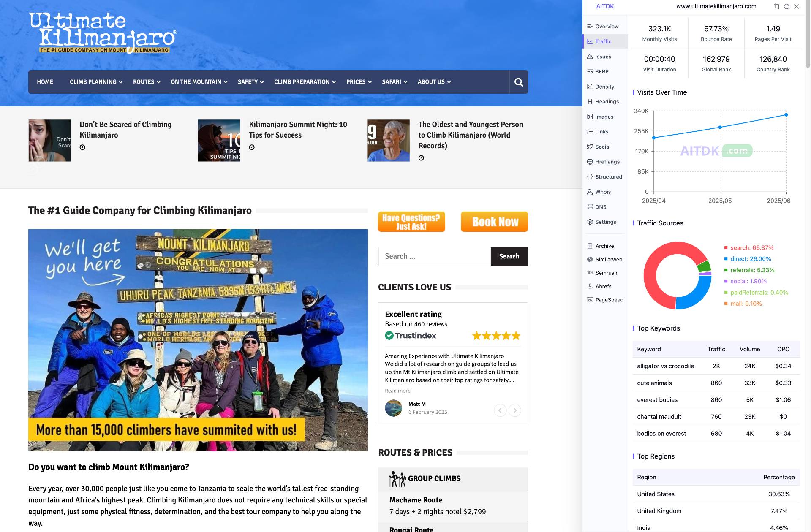This screenshot has height=532, width=811.
Task: Focus the Search text field
Action: point(434,256)
